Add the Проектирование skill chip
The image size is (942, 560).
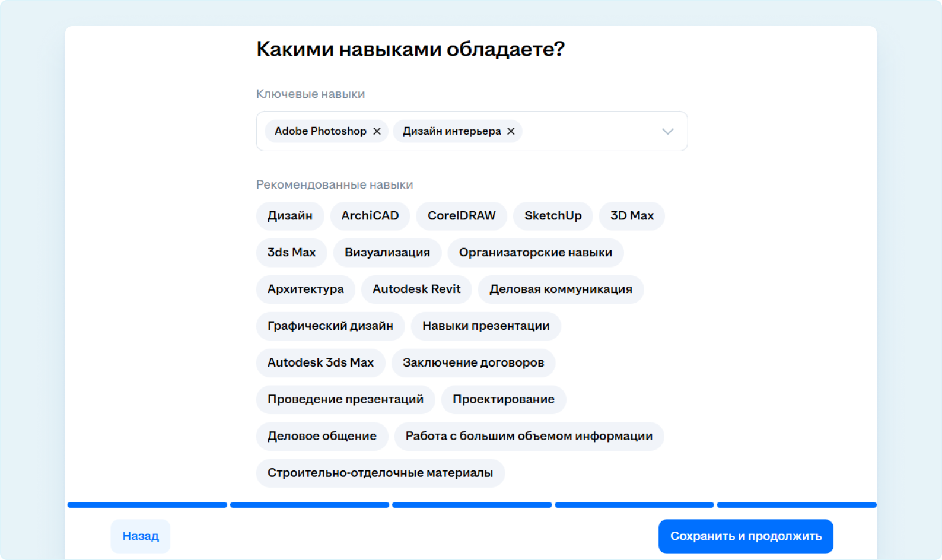coord(504,400)
